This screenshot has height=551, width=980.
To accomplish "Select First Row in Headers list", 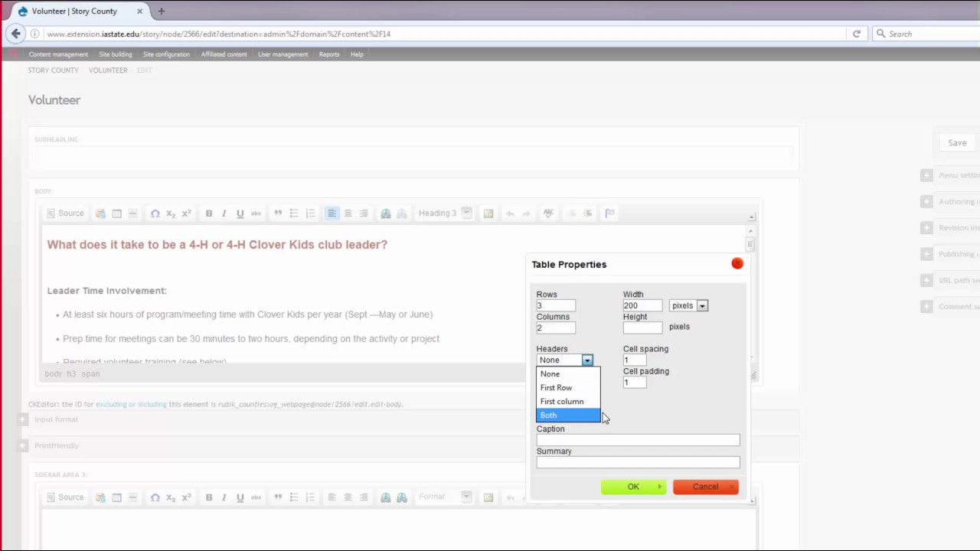I will click(568, 388).
